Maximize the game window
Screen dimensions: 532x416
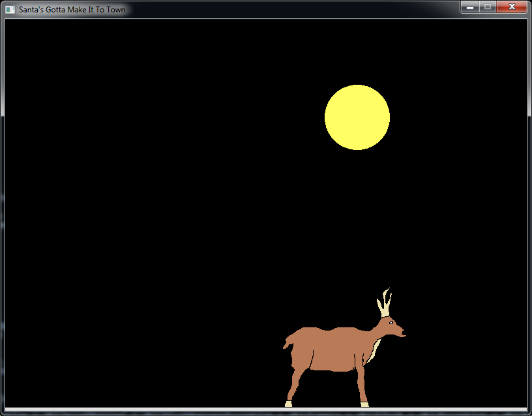pyautogui.click(x=487, y=7)
